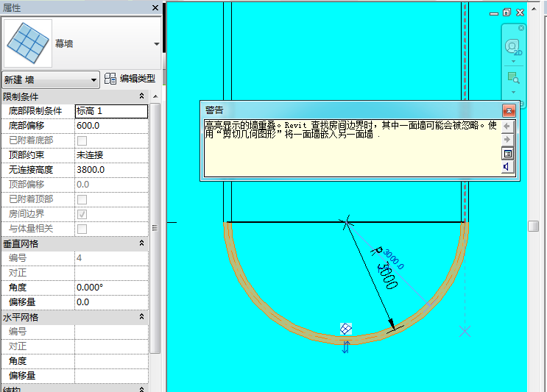Close the 属性 properties panel
This screenshot has height=392, width=547.
tap(155, 7)
